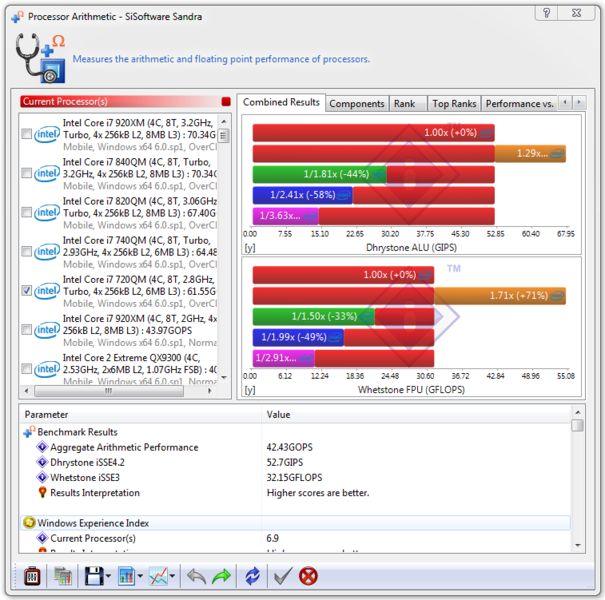
Task: Click tab strip scroll left arrow
Action: tap(565, 103)
